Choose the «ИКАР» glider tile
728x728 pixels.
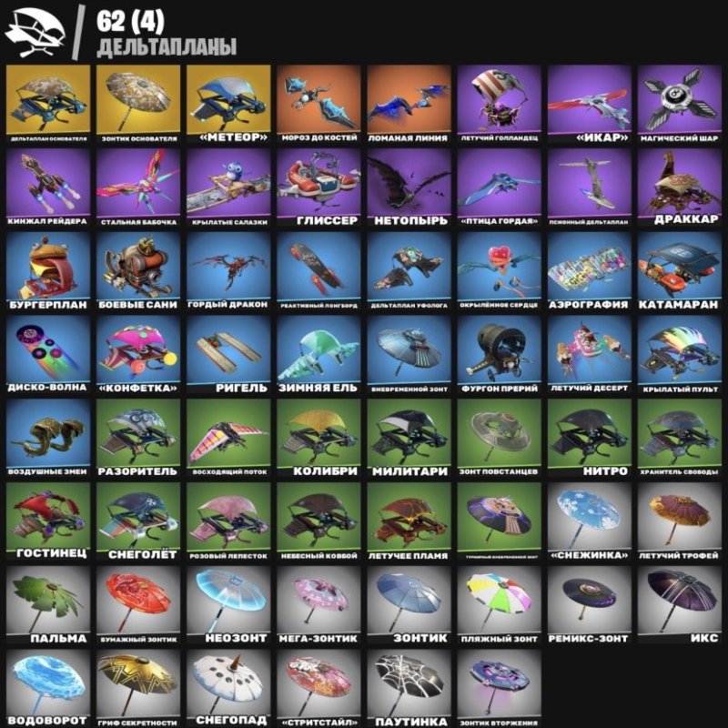pos(589,104)
